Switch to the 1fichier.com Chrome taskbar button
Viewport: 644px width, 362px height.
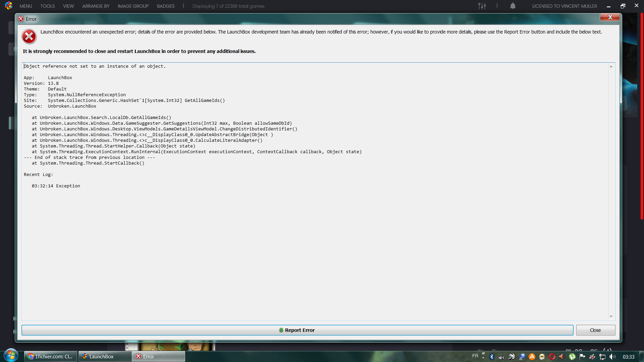point(51,356)
